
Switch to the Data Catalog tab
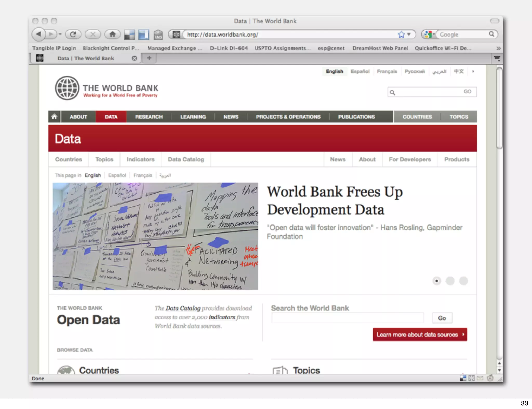pos(186,159)
